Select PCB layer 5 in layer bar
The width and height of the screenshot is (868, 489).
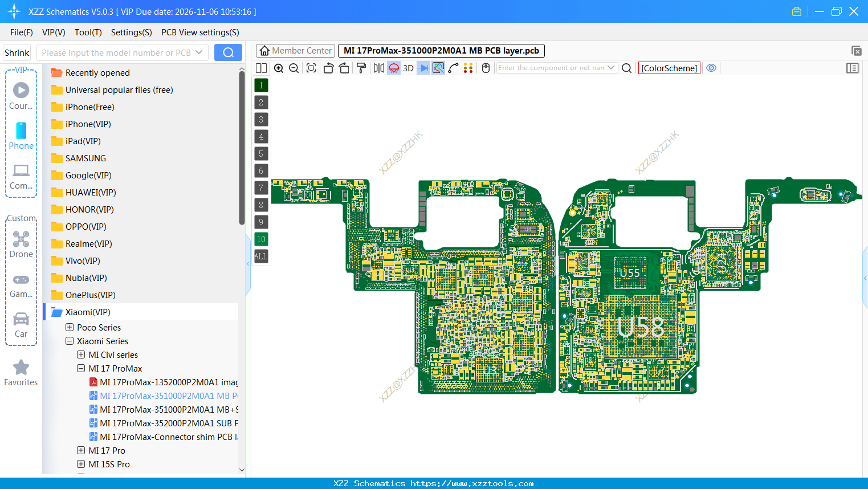click(261, 153)
